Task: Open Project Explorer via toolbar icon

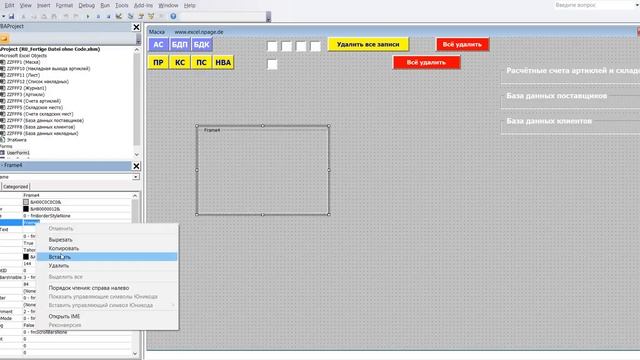Action: coord(131,16)
